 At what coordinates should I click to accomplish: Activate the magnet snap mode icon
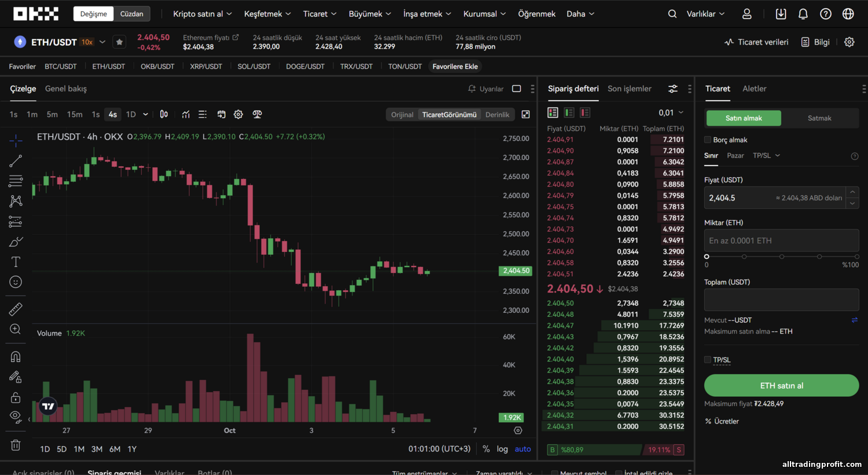16,357
